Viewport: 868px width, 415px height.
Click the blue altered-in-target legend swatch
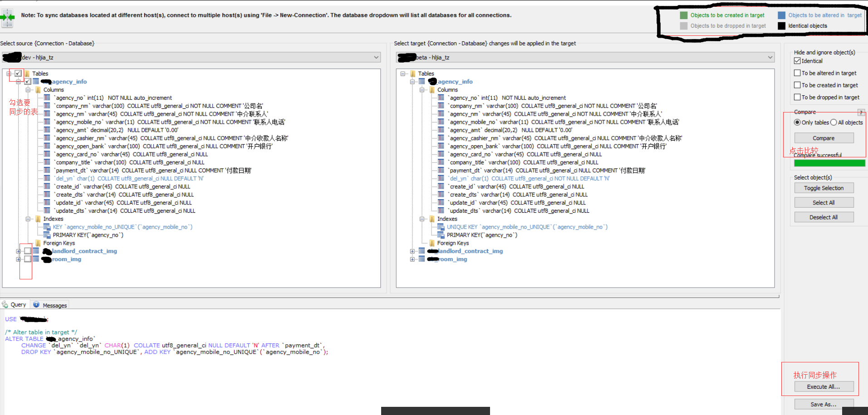[781, 15]
